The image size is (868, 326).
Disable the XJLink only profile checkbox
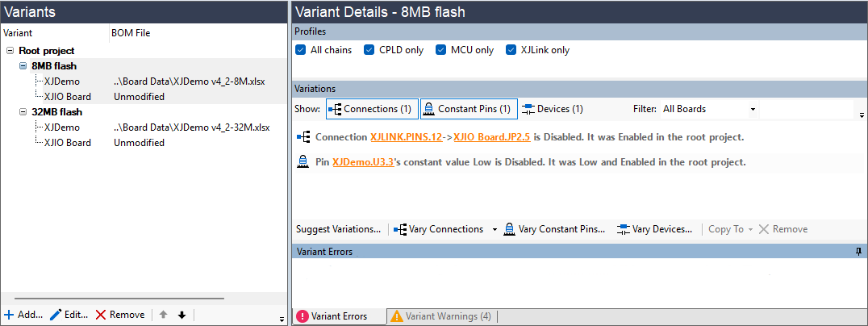point(511,50)
